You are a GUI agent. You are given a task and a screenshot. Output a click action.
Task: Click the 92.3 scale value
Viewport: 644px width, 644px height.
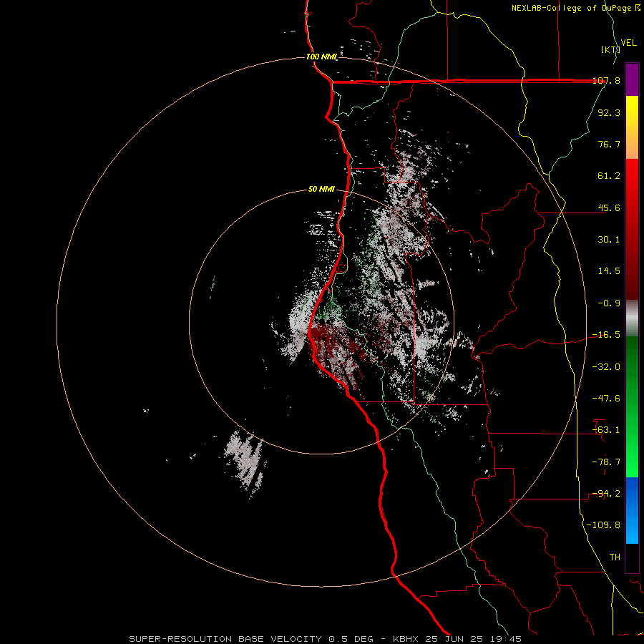pyautogui.click(x=609, y=112)
